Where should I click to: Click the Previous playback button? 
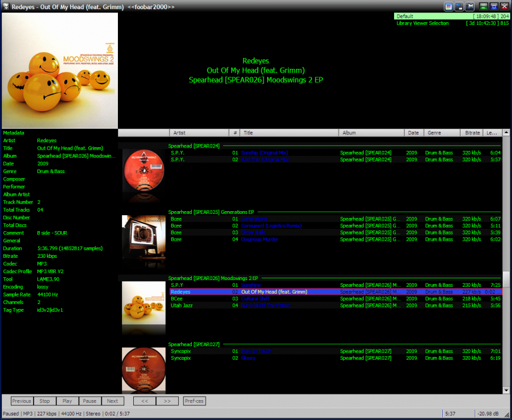pyautogui.click(x=22, y=401)
